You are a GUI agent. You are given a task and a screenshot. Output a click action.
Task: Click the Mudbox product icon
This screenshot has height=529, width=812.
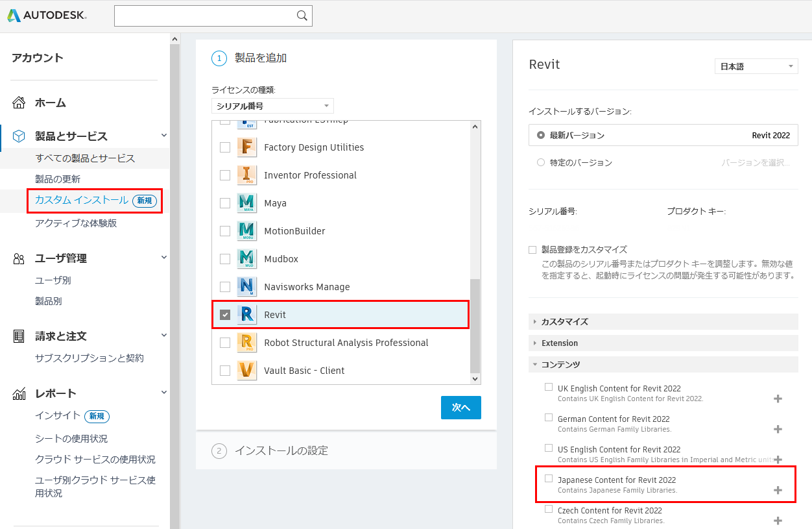tap(246, 259)
